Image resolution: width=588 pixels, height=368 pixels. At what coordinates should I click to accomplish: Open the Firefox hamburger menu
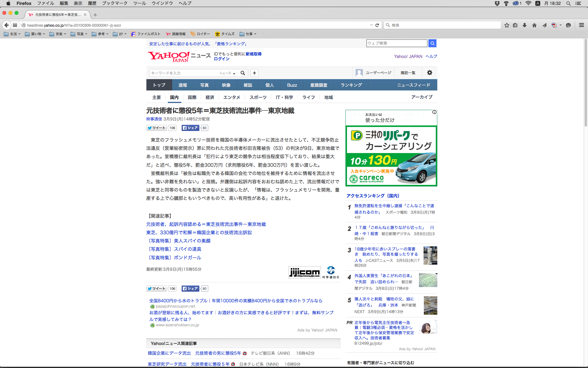pyautogui.click(x=581, y=25)
